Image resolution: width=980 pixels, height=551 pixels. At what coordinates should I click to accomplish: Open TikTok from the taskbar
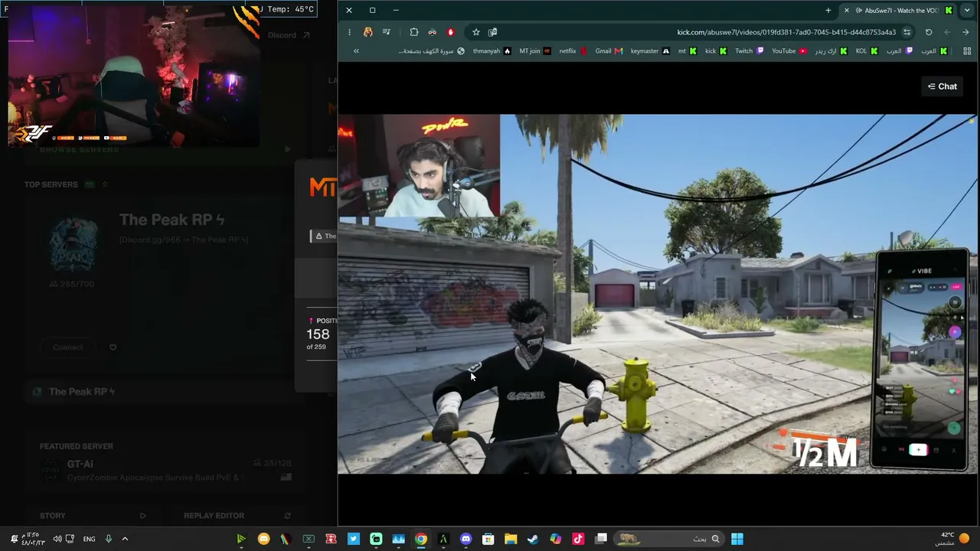[578, 539]
